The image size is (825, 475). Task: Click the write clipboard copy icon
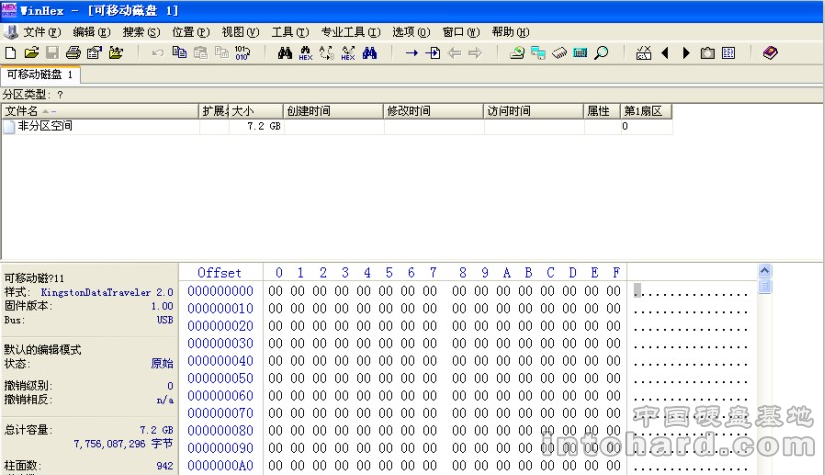[x=222, y=53]
